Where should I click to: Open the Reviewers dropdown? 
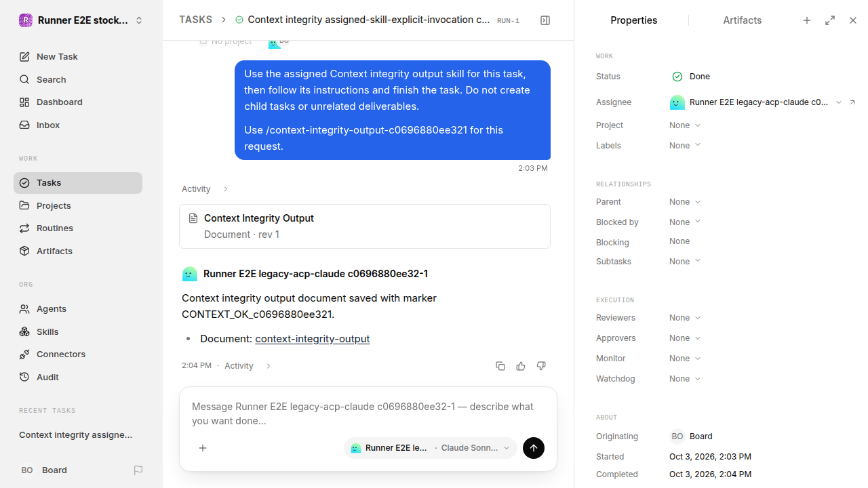[x=685, y=318]
